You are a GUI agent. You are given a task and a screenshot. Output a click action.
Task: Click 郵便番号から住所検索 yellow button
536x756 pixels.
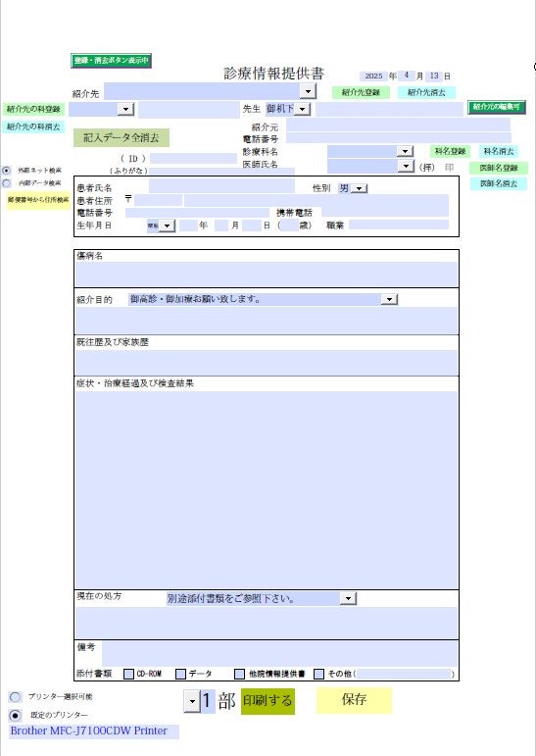tap(38, 200)
